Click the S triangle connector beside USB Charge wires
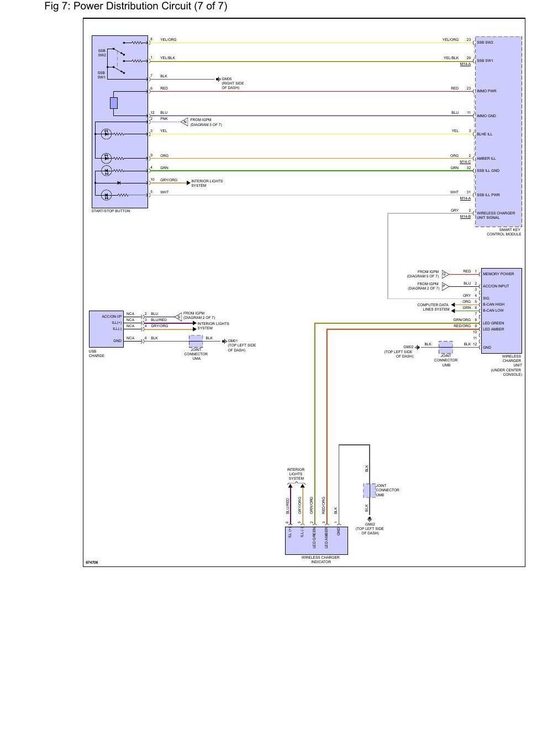Image resolution: width=558 pixels, height=756 pixels. point(178,317)
